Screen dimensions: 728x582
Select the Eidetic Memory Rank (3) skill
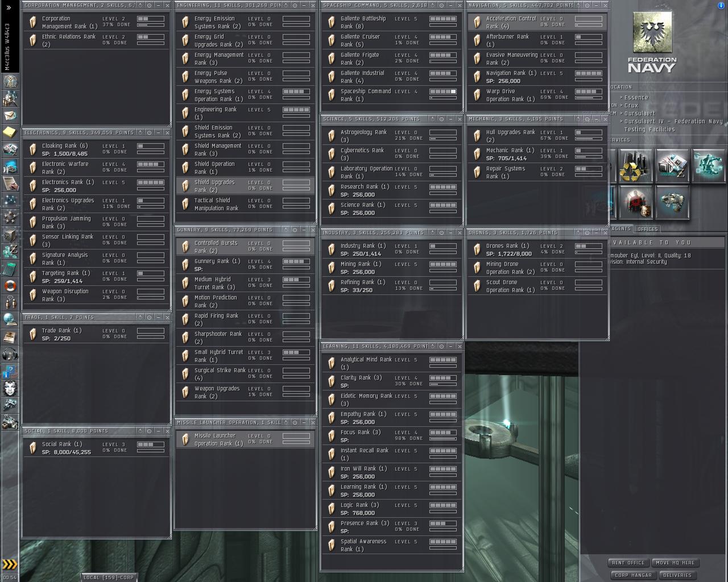391,400
